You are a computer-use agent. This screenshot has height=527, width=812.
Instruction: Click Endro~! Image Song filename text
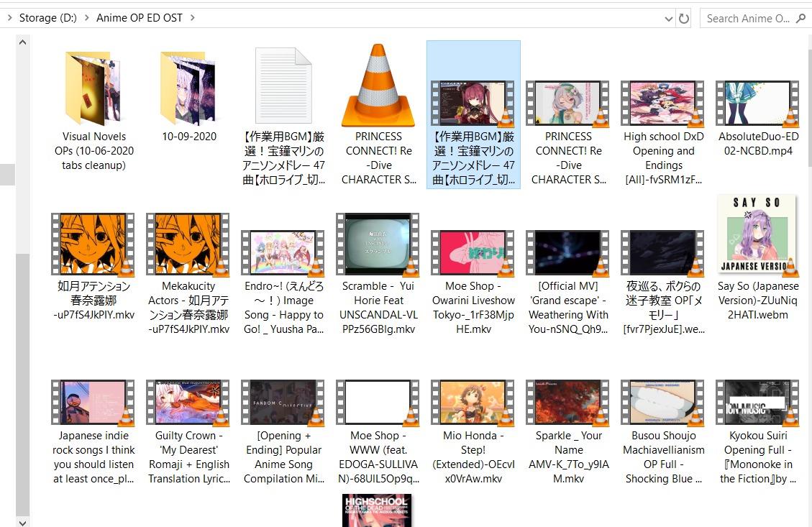284,308
